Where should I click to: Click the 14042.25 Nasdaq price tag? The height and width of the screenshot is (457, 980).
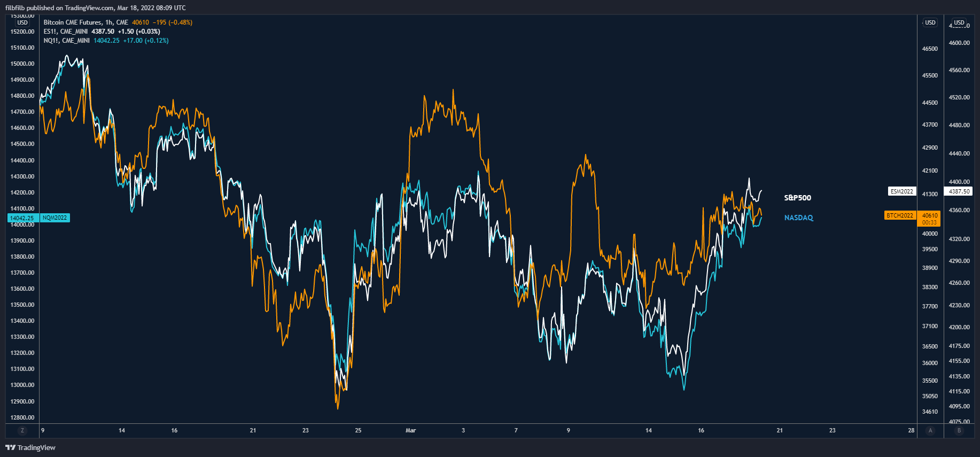pos(22,218)
